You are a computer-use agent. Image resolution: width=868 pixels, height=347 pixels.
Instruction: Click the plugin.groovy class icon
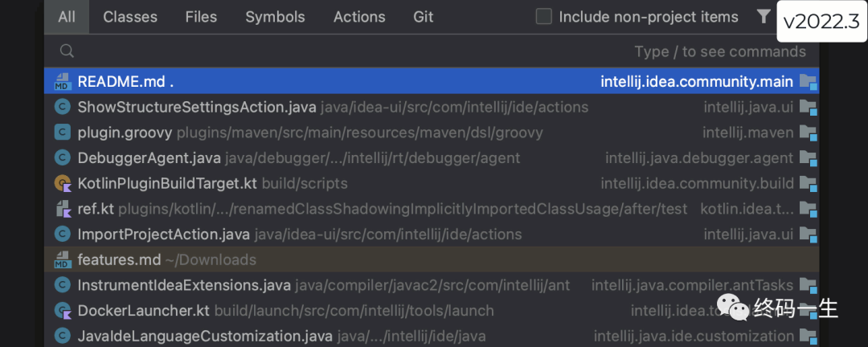(63, 133)
